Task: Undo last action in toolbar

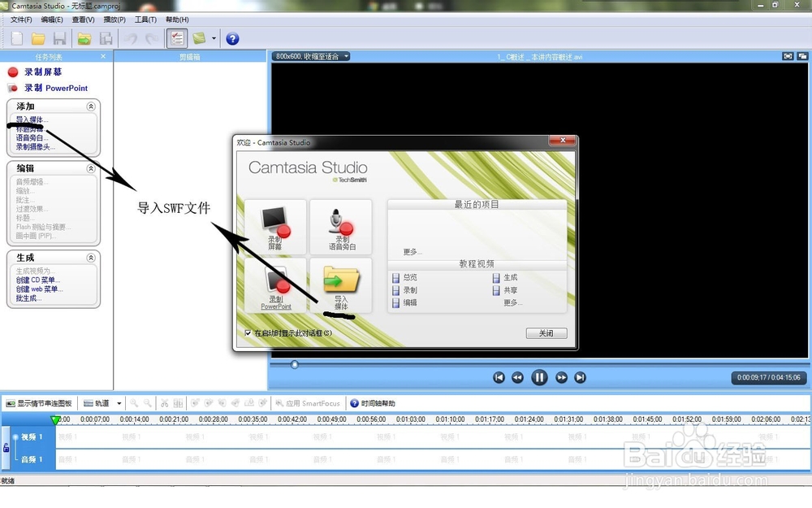Action: click(131, 38)
